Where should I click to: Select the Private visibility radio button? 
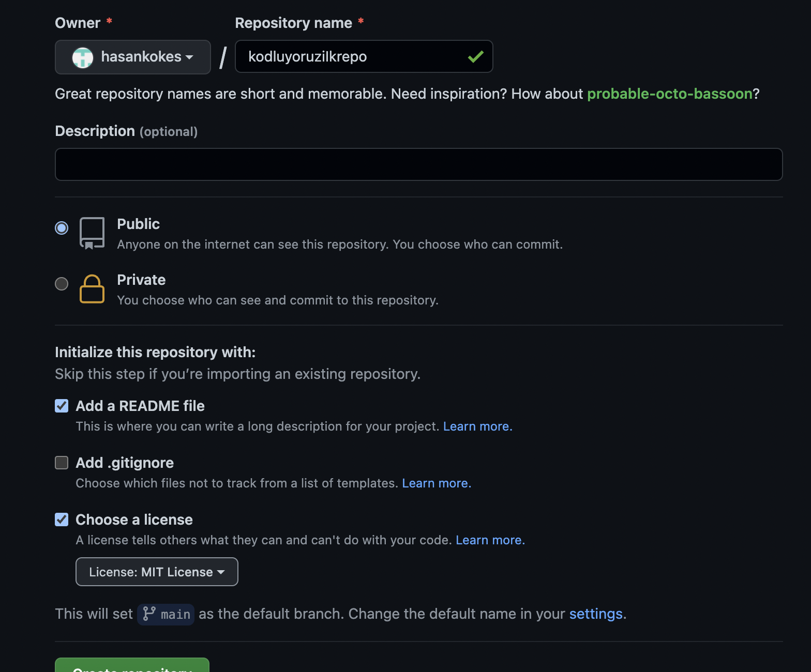click(62, 284)
